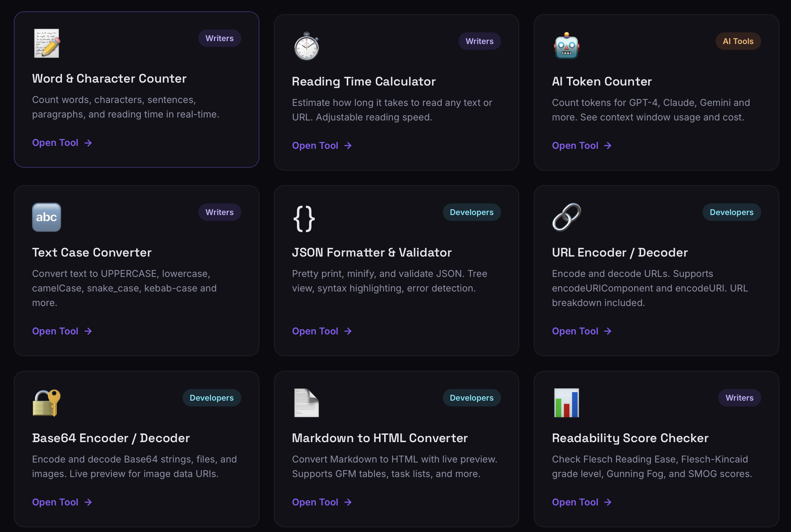Click the Markdown to HTML Converter title
Viewport: 791px width, 532px height.
(x=380, y=438)
